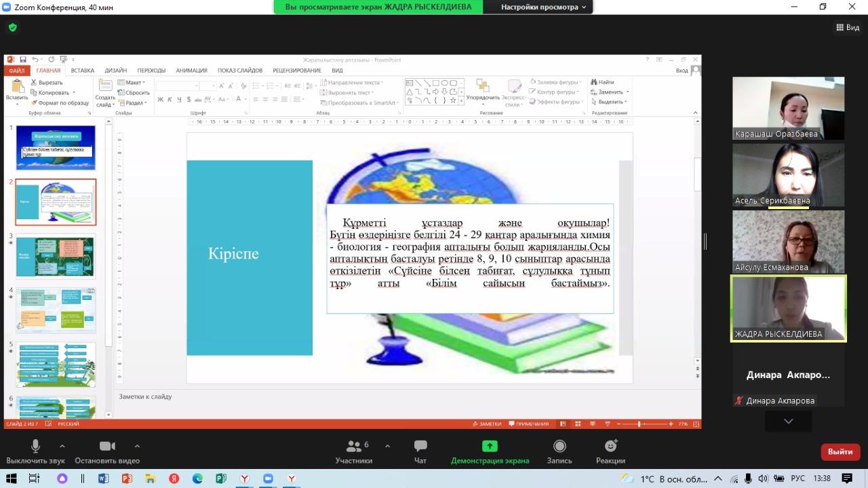The image size is (868, 488).
Task: Open Word from the Windows taskbar
Action: pos(103,478)
